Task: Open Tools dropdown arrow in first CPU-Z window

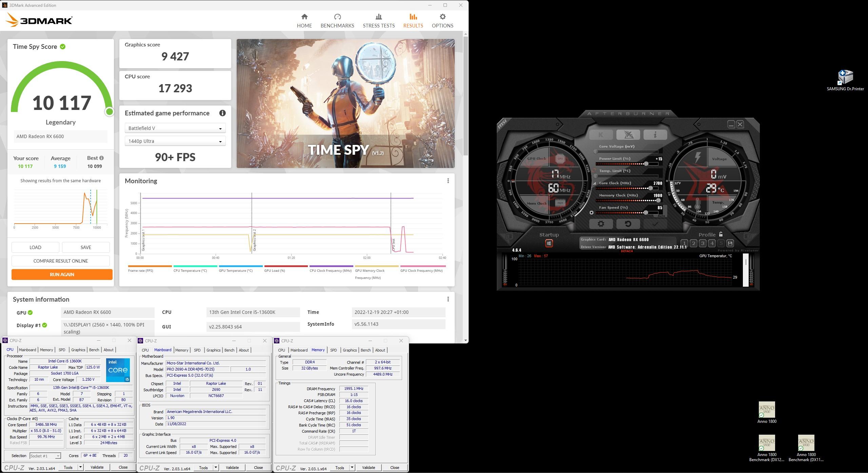Action: click(x=80, y=467)
